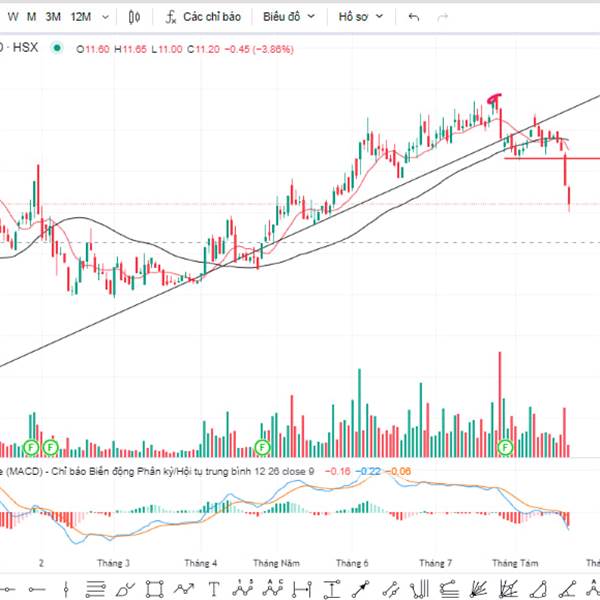Click the change value −0.45 (−3.86%)
Image resolution: width=600 pixels, height=600 pixels.
[259, 49]
